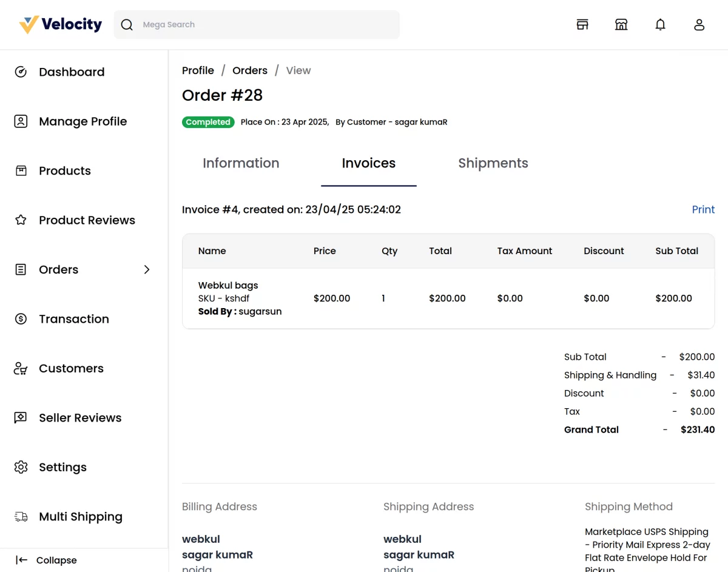Navigate to Orders via the breadcrumb

[x=249, y=70]
